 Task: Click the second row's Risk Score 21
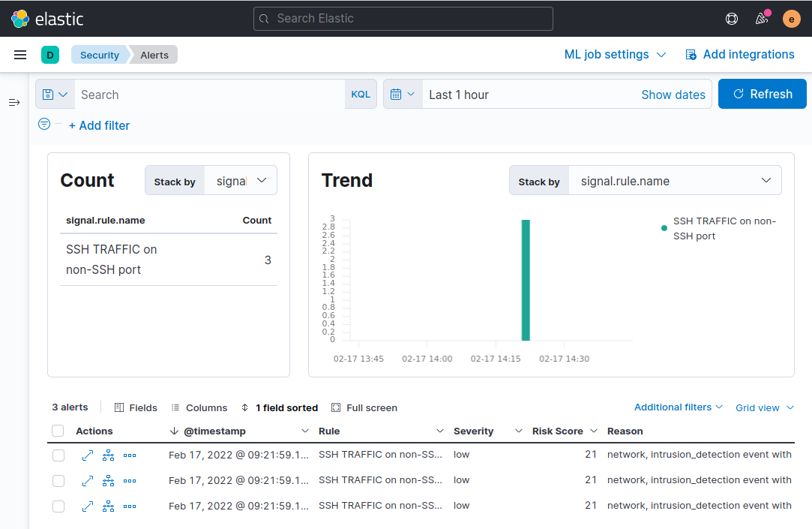pyautogui.click(x=591, y=479)
